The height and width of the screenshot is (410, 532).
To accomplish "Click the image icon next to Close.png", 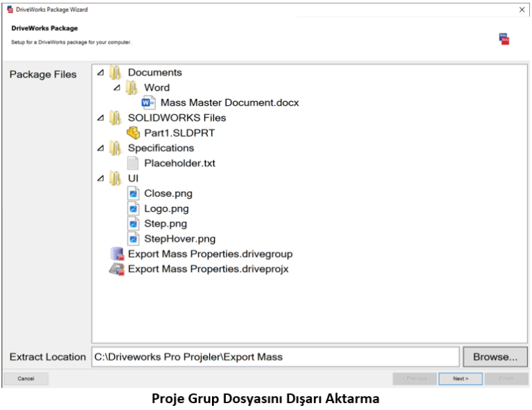I will click(x=133, y=194).
